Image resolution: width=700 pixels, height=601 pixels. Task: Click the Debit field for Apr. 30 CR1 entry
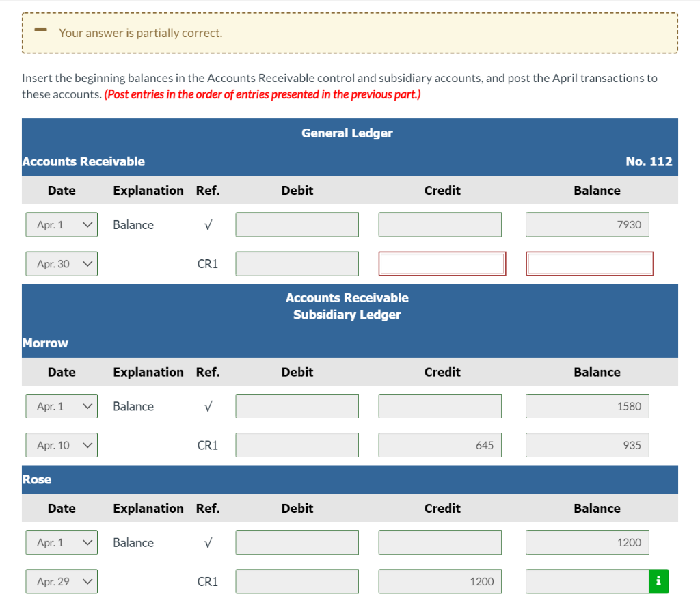coord(297,263)
